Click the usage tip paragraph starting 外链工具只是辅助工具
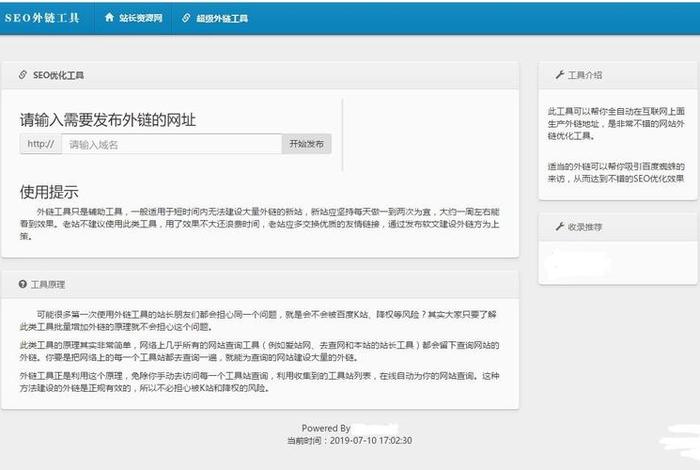The image size is (700, 470). pos(259,224)
